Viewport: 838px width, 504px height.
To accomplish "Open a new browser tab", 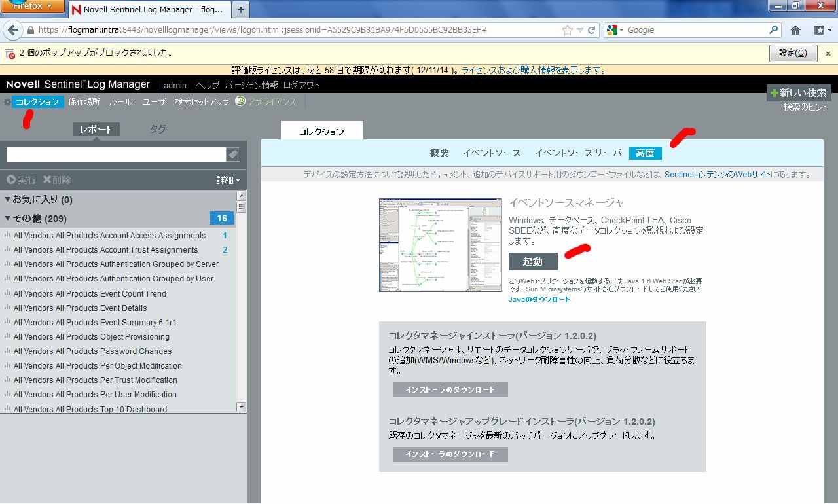I will click(x=241, y=9).
